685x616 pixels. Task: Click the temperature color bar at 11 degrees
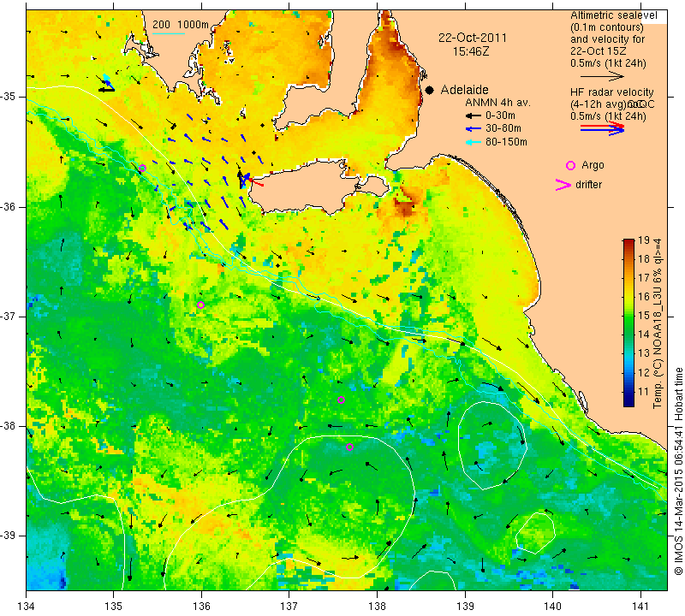point(628,391)
